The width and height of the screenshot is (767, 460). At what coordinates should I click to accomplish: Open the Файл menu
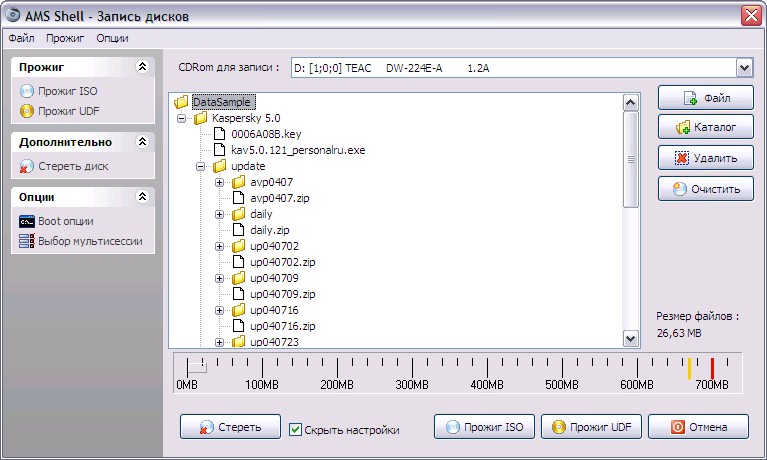(21, 38)
